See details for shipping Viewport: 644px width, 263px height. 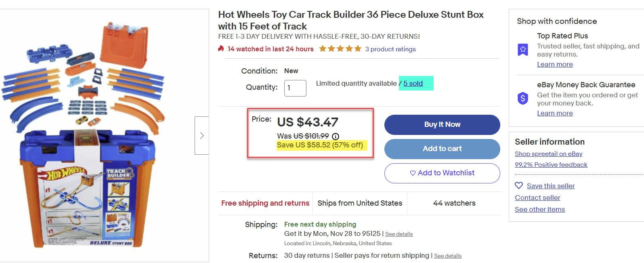click(x=399, y=234)
